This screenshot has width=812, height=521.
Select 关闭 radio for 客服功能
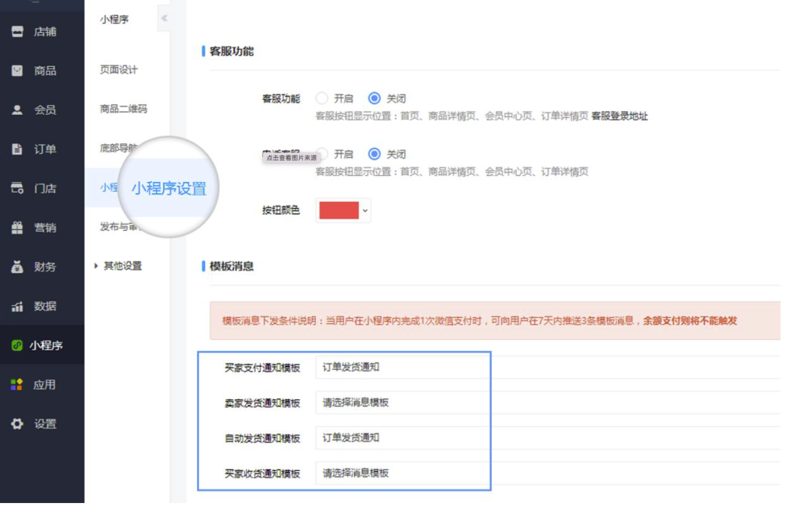coord(374,98)
